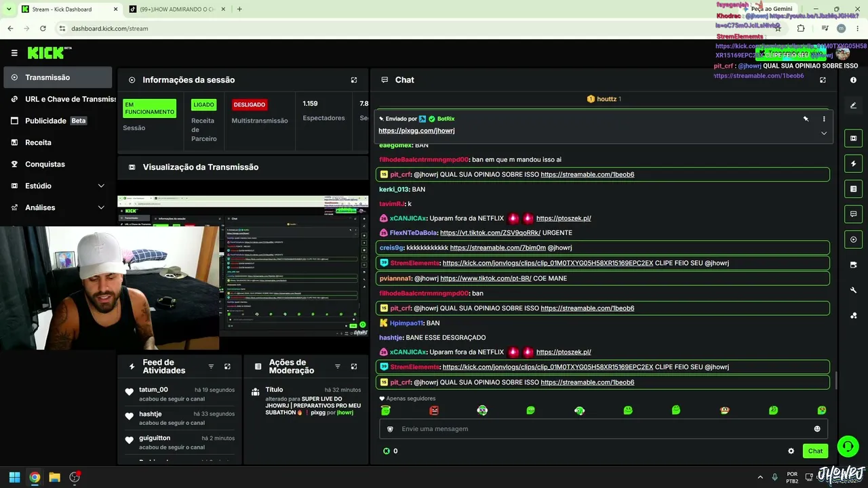Click the shield icon in chat input
Image resolution: width=868 pixels, height=488 pixels.
click(390, 429)
